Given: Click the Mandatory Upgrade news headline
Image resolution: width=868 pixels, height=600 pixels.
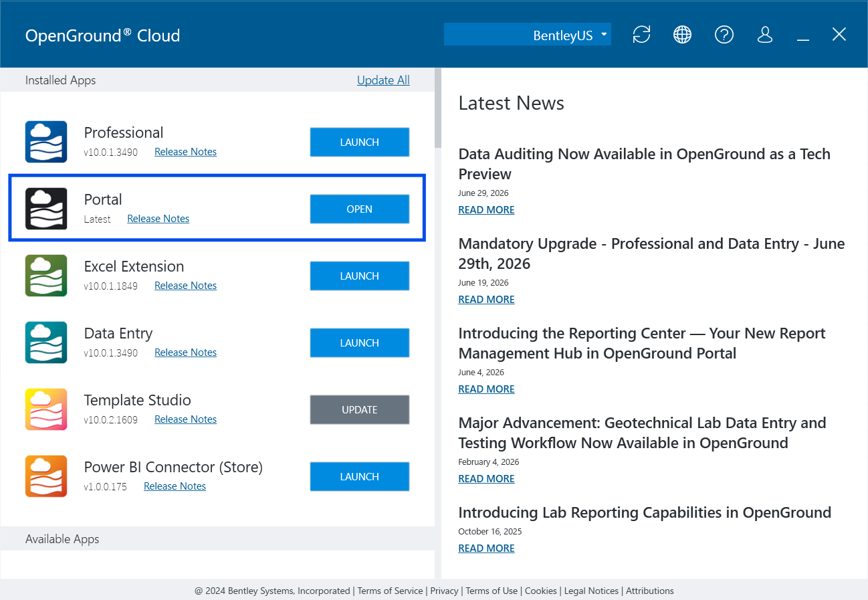Looking at the screenshot, I should (x=652, y=254).
